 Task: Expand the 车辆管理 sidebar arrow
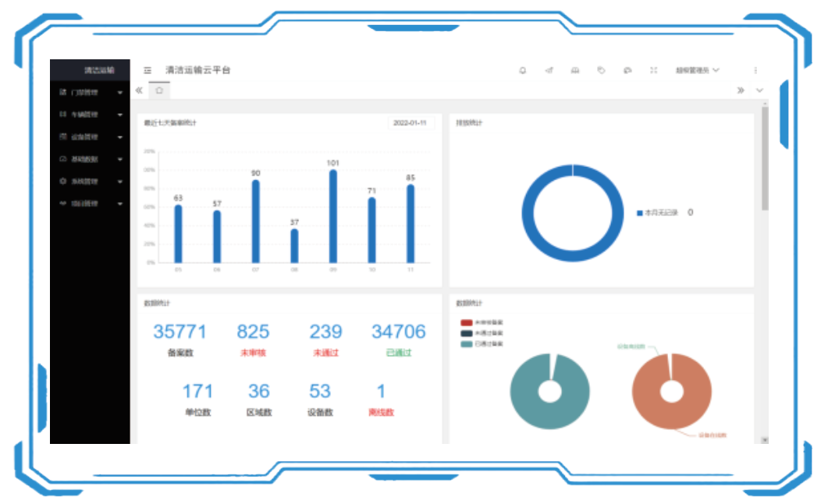coord(120,115)
